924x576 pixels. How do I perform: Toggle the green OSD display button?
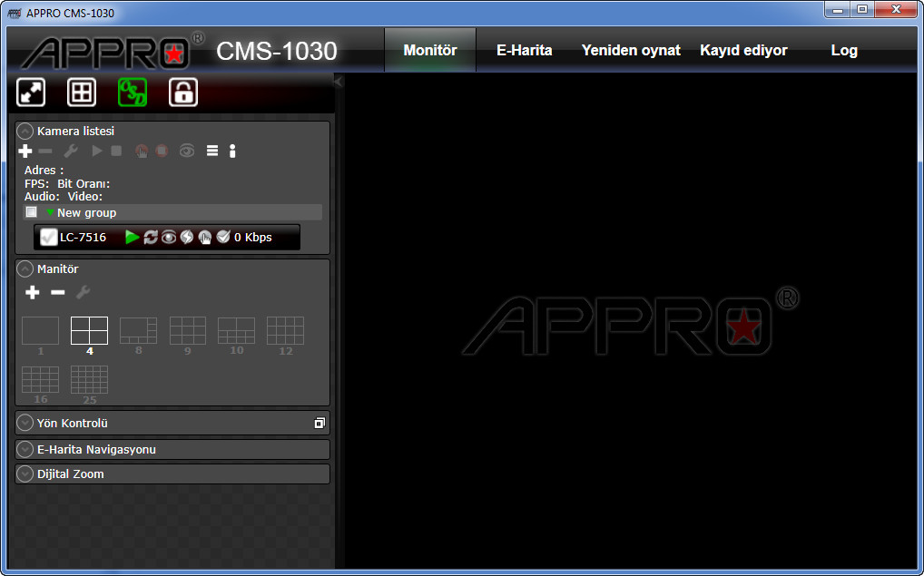pos(133,93)
